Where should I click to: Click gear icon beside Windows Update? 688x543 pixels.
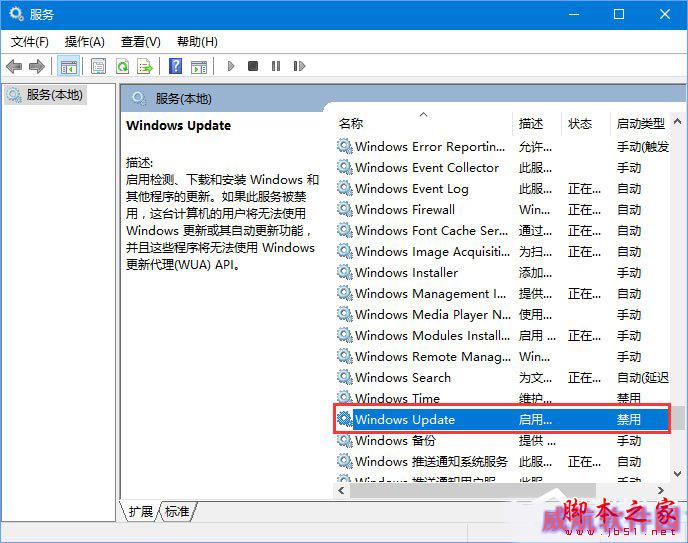(345, 419)
